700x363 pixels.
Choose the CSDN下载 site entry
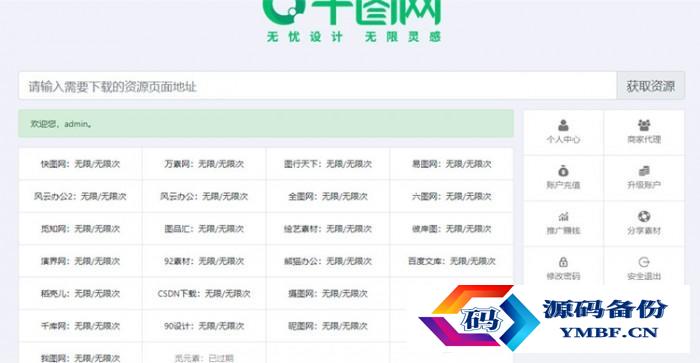[204, 293]
